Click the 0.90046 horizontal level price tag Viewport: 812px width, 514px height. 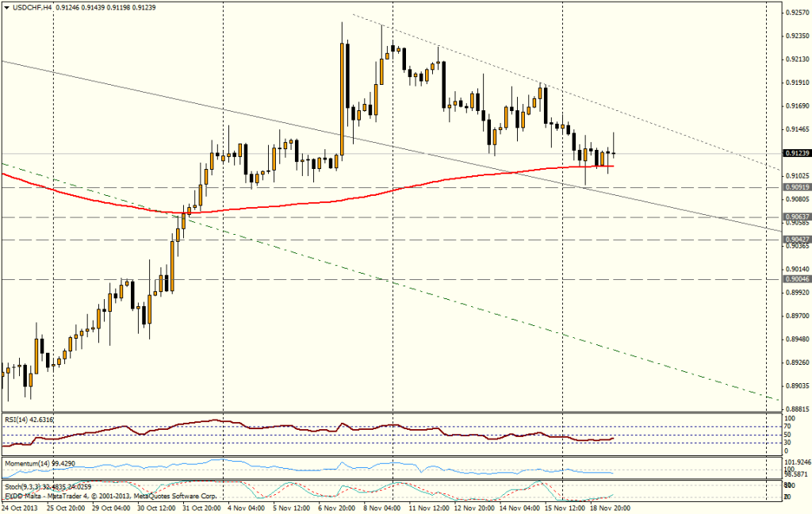[795, 279]
